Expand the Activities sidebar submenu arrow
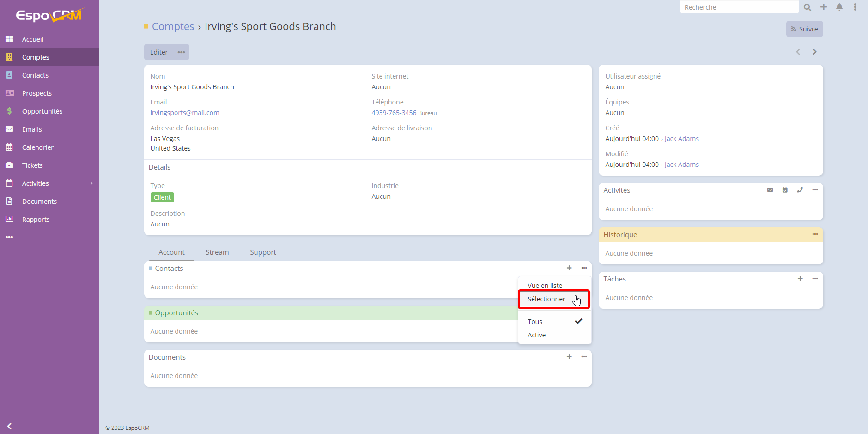The width and height of the screenshot is (868, 434). coord(91,183)
